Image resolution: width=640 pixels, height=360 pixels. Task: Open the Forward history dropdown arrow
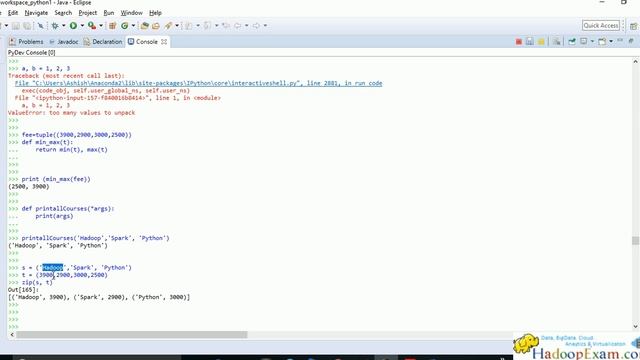tap(265, 26)
